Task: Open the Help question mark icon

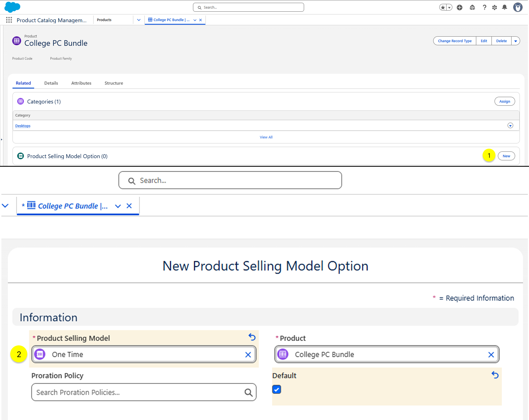Action: pos(484,7)
